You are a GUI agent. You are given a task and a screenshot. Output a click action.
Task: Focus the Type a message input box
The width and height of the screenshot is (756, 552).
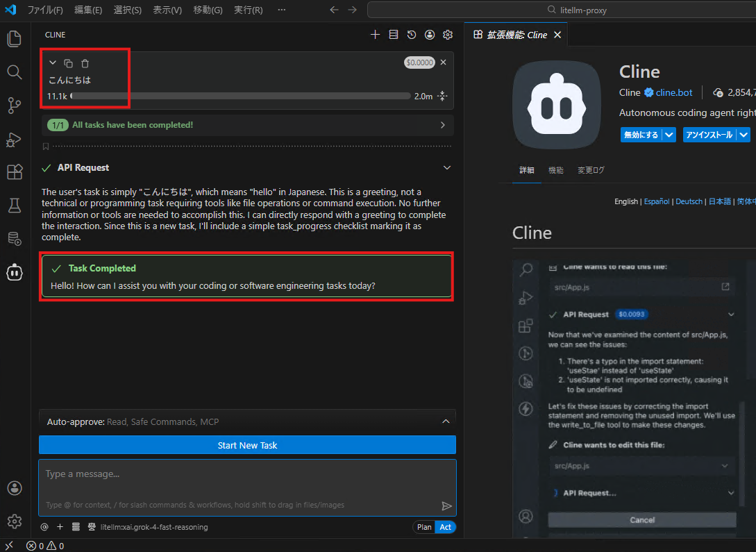coord(247,487)
